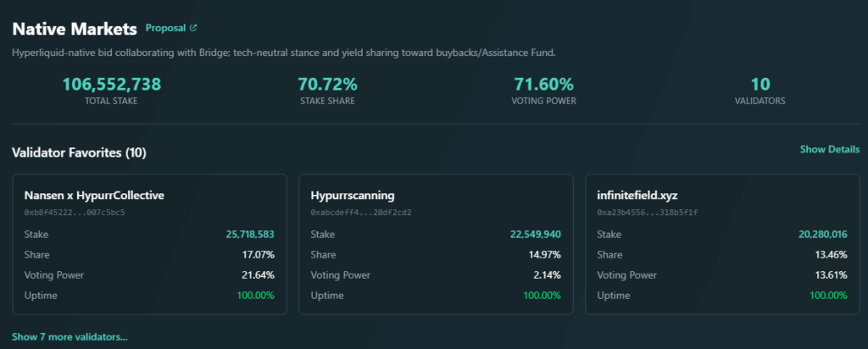Open the Proposal link

[x=165, y=29]
